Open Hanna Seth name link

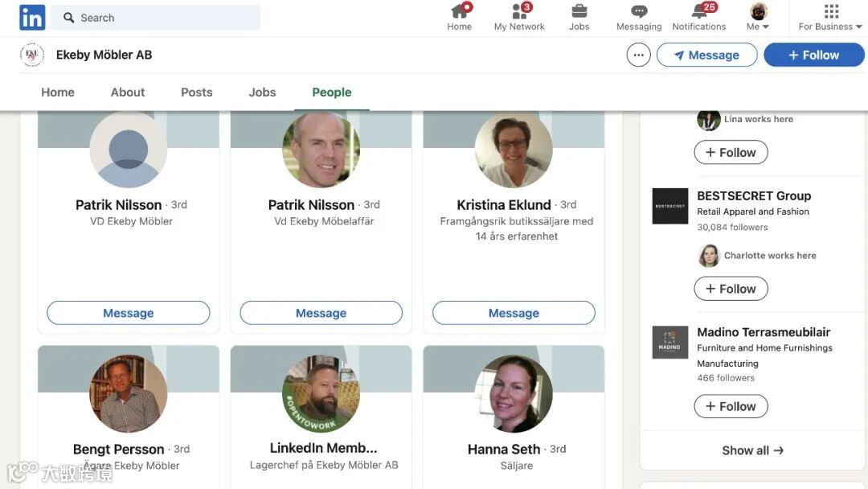[504, 449]
